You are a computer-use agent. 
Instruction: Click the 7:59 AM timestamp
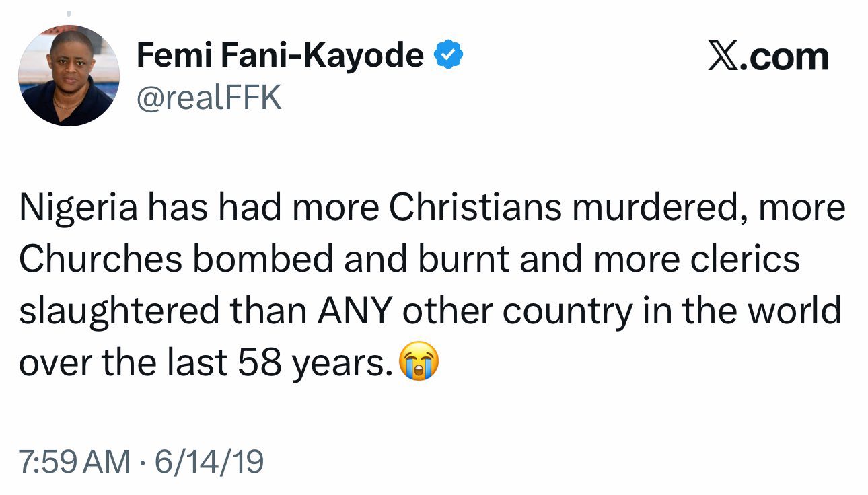(74, 461)
